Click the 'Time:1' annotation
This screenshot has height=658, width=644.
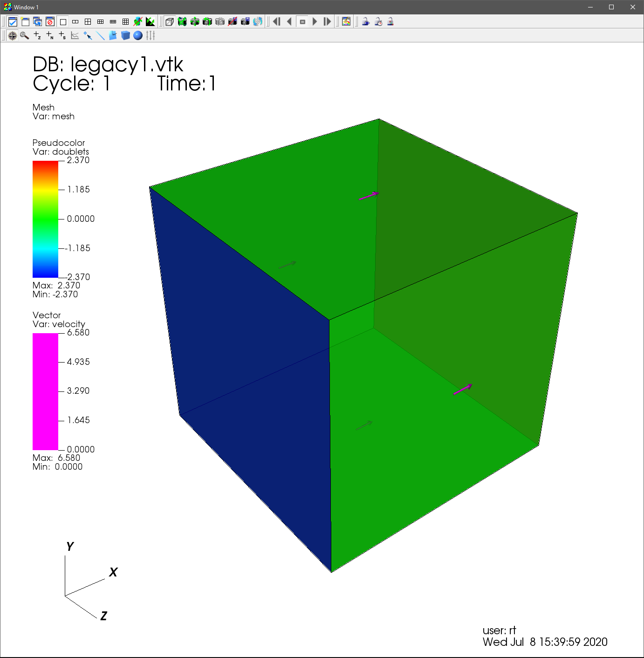coord(186,84)
